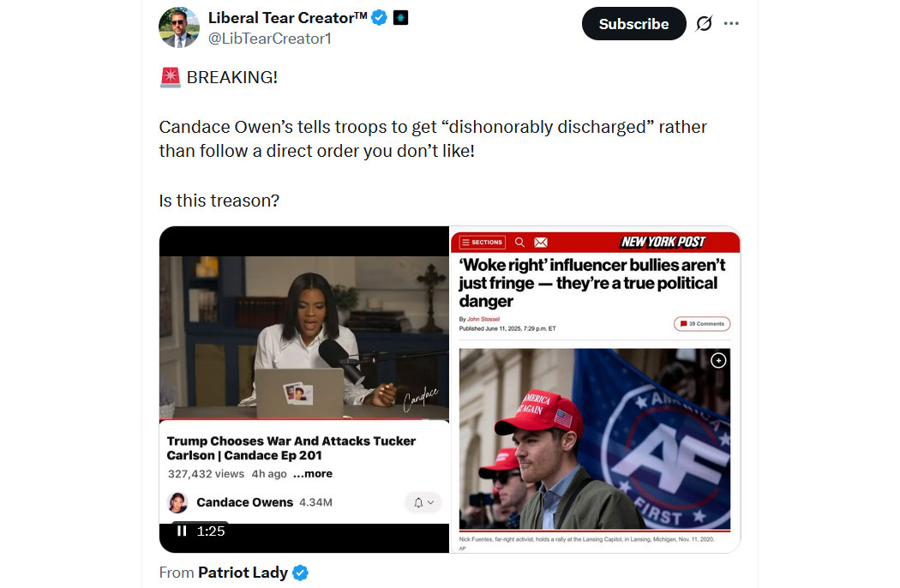Click the blue verified badge beside Liberal Tear Creator
Viewport: 900px width, 588px height.
tap(379, 18)
